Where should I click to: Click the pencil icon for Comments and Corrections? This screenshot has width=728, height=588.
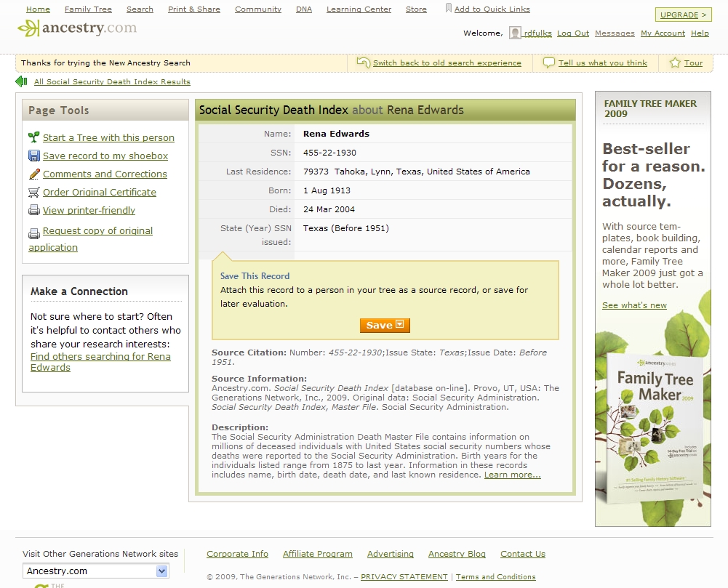34,174
